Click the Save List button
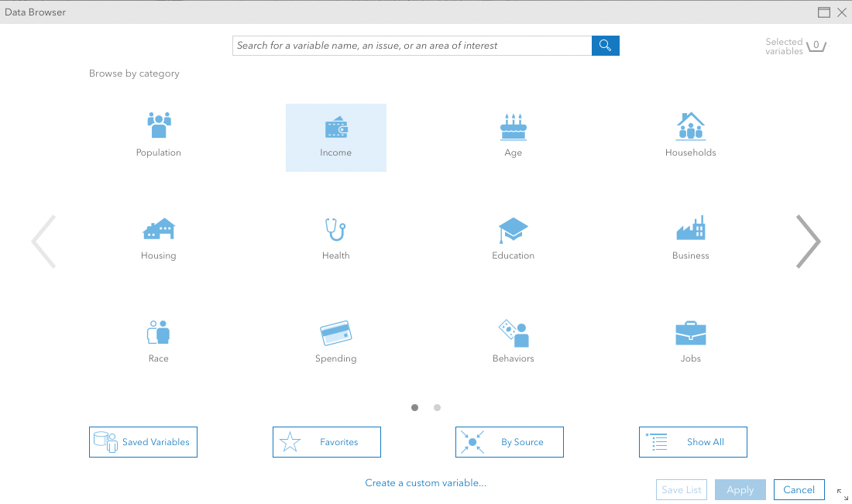This screenshot has height=504, width=852. tap(682, 490)
